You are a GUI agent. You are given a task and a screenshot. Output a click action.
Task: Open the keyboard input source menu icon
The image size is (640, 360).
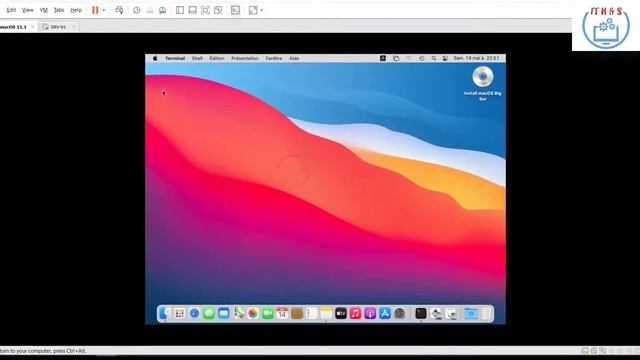(x=383, y=58)
